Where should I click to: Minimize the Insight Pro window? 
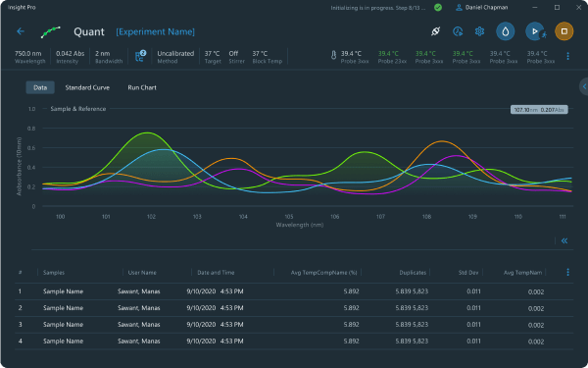pos(535,8)
